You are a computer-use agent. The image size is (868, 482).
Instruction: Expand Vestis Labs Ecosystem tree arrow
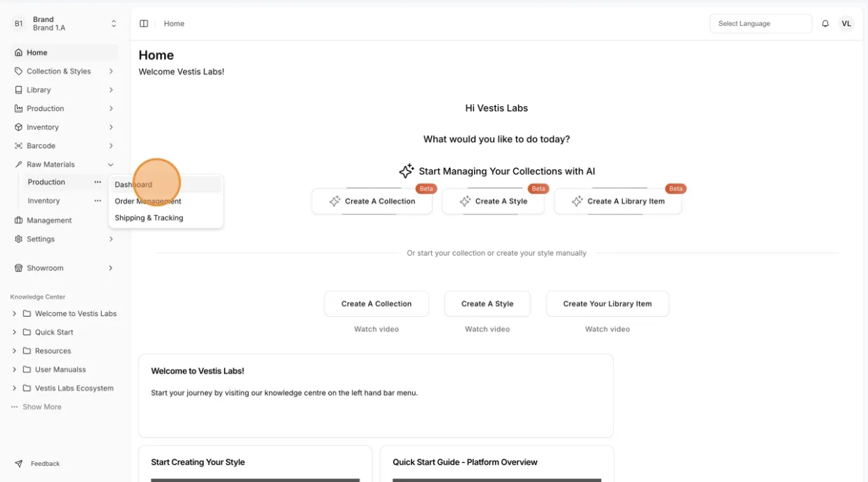[14, 388]
